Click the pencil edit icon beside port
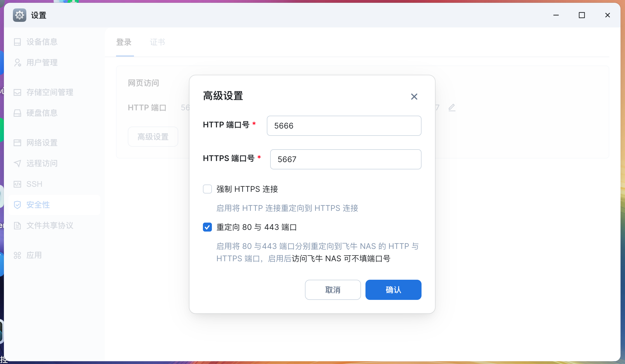 point(452,108)
